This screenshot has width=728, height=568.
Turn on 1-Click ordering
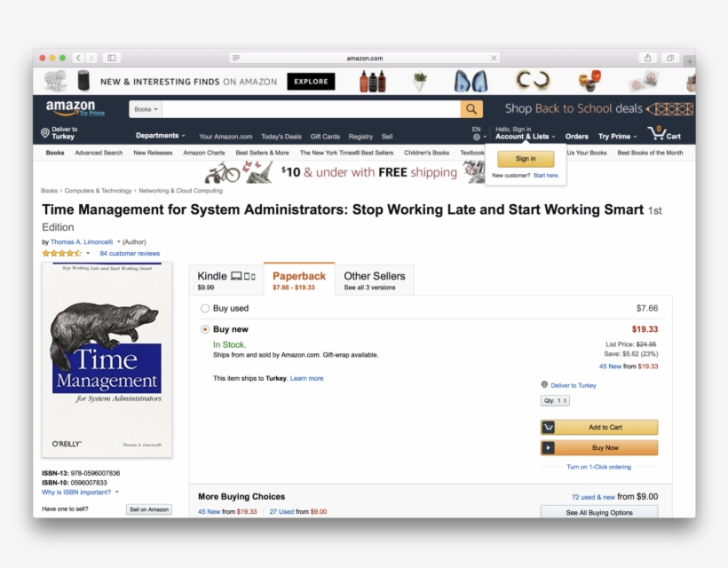click(598, 467)
